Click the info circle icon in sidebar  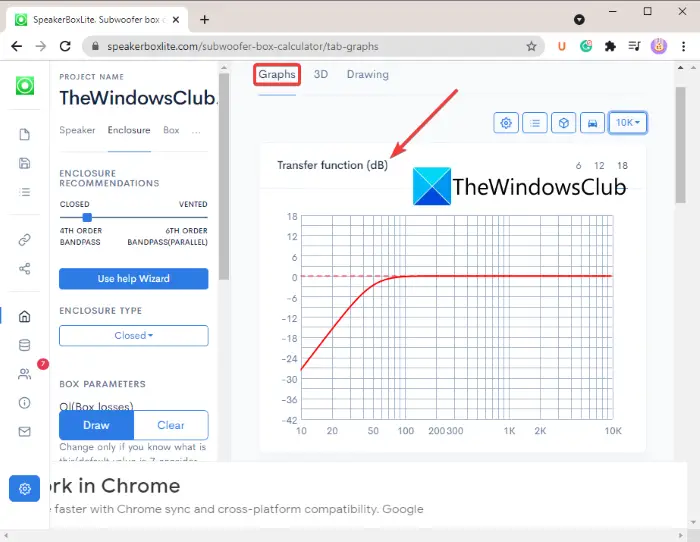point(25,403)
